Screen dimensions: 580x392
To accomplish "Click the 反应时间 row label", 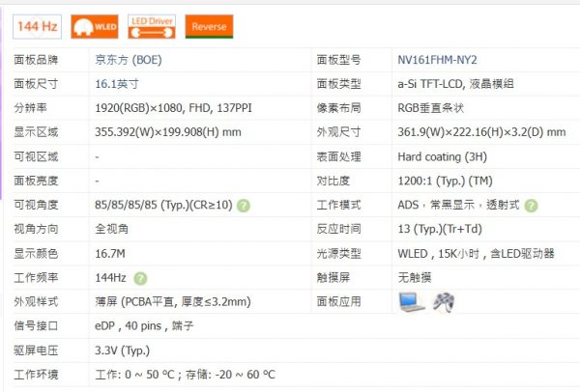I will coord(338,229).
